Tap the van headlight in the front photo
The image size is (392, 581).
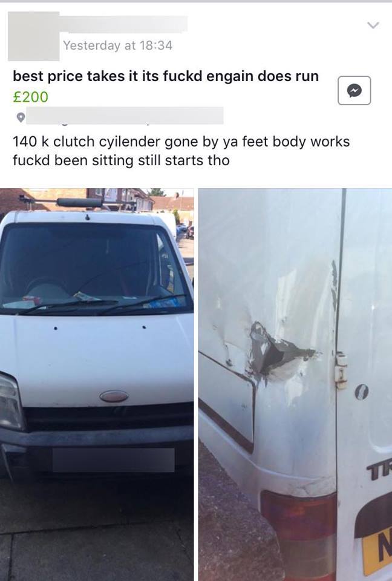click(10, 401)
